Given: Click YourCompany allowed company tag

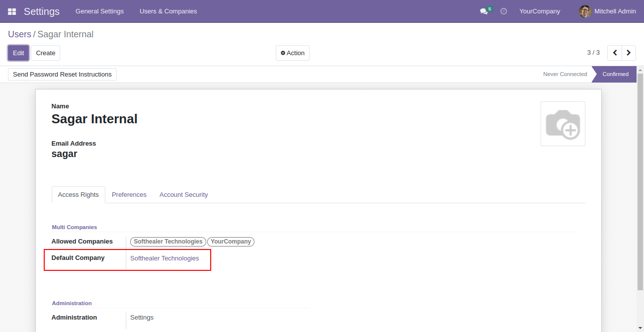Looking at the screenshot, I should (x=231, y=242).
